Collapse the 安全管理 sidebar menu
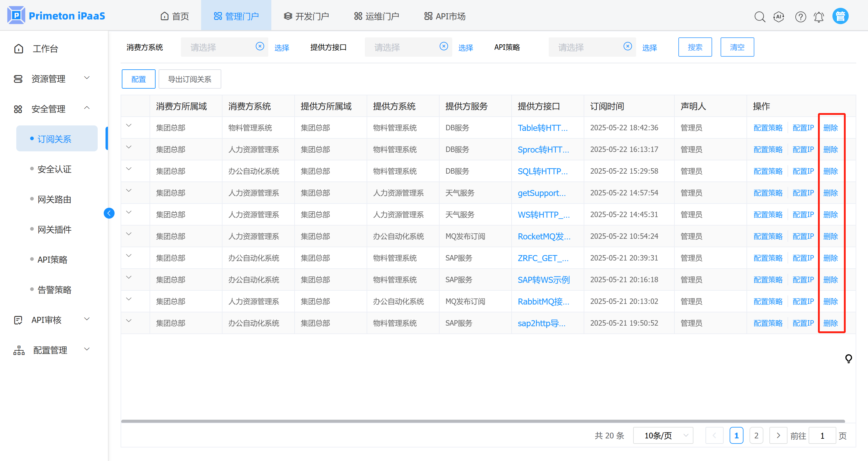This screenshot has height=461, width=868. click(54, 109)
